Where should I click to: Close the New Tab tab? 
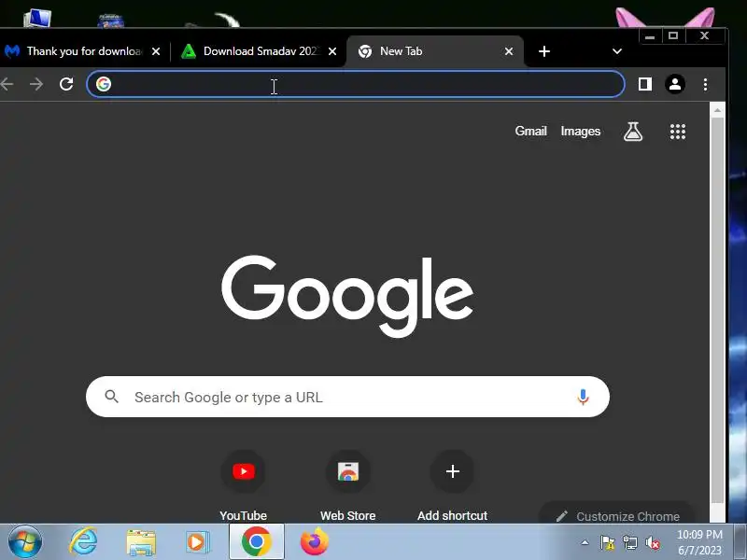click(509, 51)
